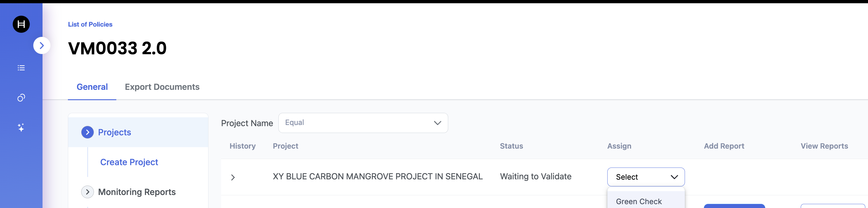The image size is (868, 208).
Task: Expand the history row for the Senegal project
Action: 233,177
